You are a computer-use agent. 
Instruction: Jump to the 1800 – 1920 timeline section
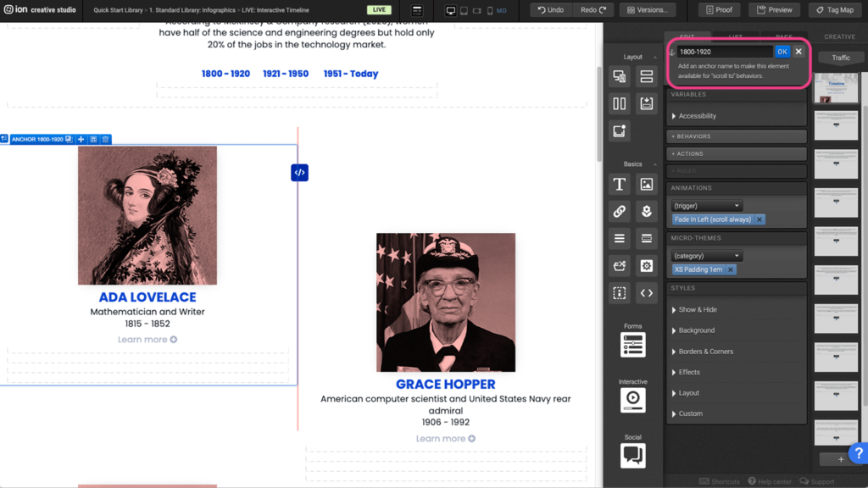[225, 74]
